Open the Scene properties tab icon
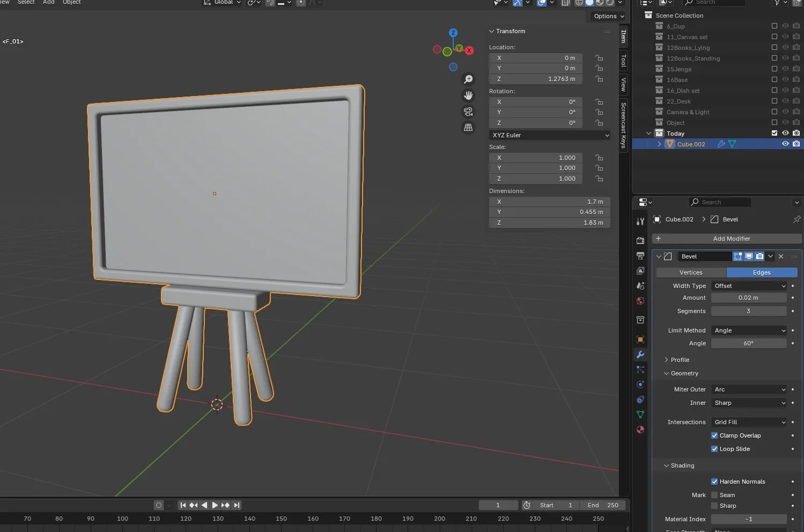 640,286
